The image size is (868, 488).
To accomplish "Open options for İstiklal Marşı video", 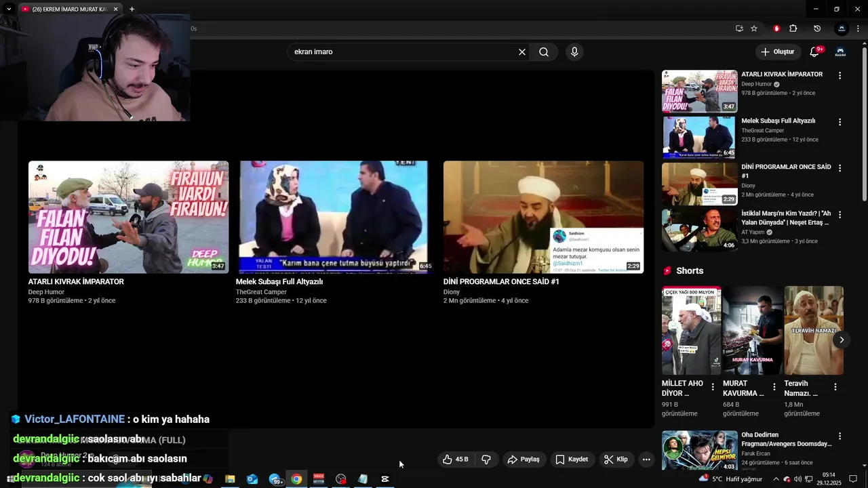I will tap(840, 214).
